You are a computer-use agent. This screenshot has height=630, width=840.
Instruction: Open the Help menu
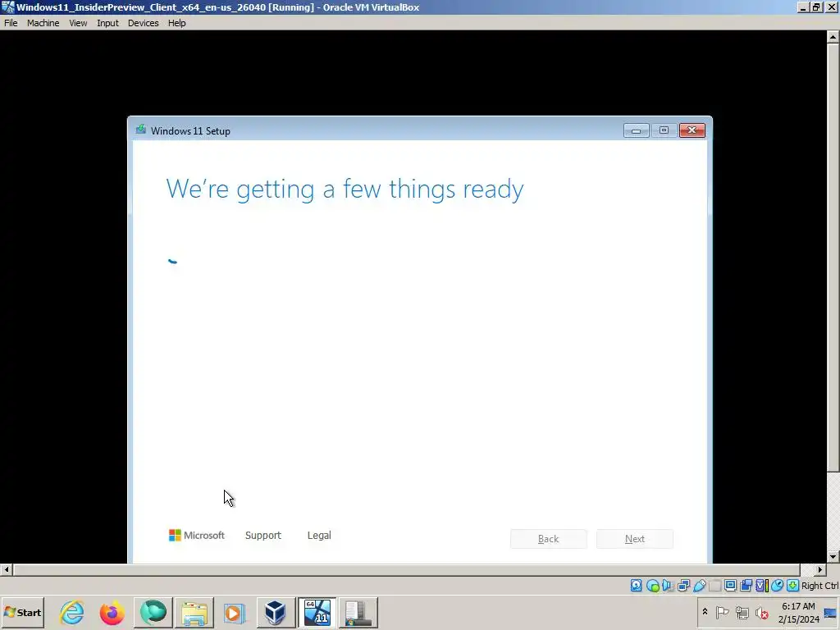(x=176, y=23)
